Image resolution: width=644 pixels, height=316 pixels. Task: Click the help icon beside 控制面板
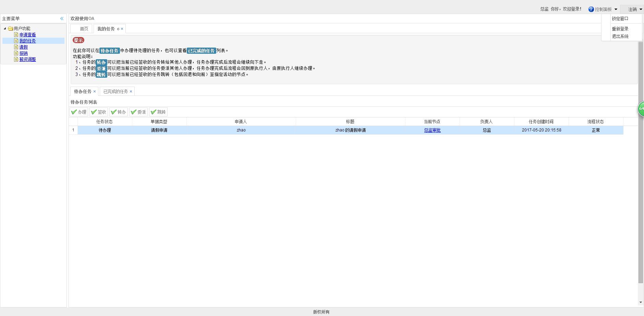591,9
